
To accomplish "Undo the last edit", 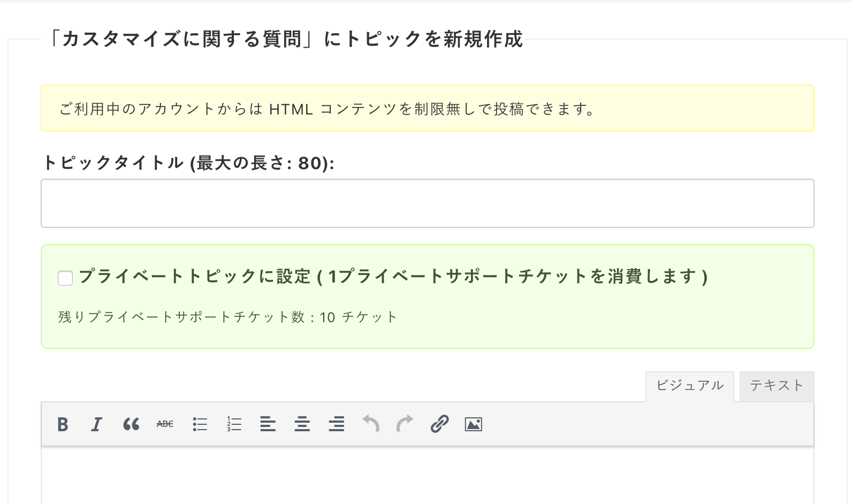I will (371, 424).
